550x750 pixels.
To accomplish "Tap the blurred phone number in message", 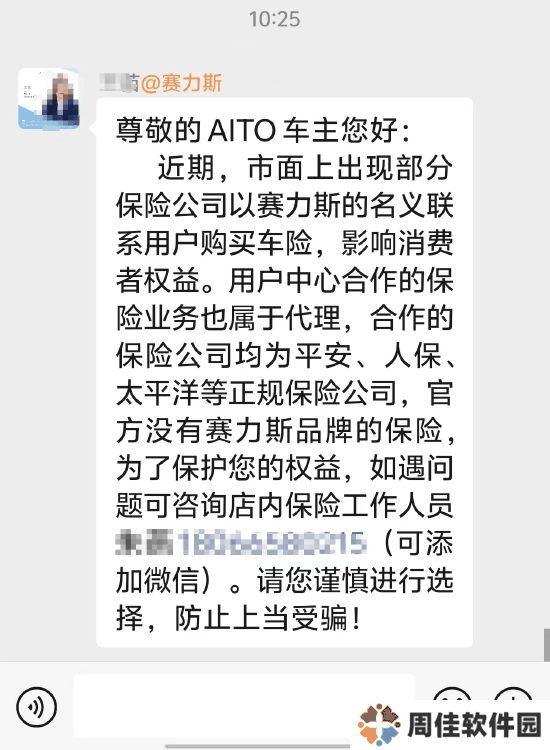I will pos(272,543).
